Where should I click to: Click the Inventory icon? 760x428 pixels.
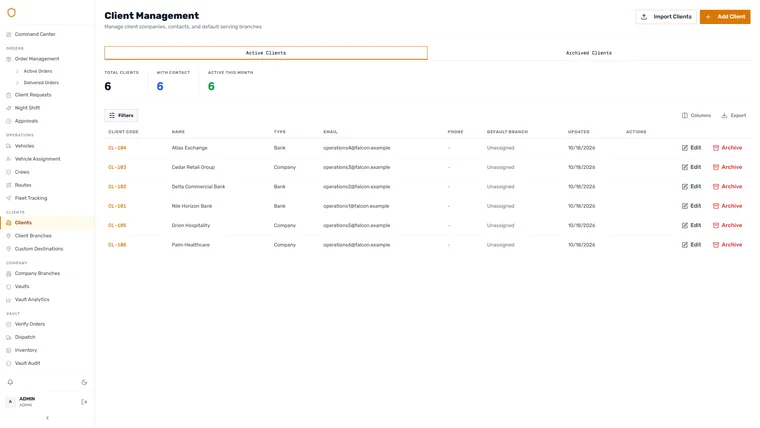point(8,350)
